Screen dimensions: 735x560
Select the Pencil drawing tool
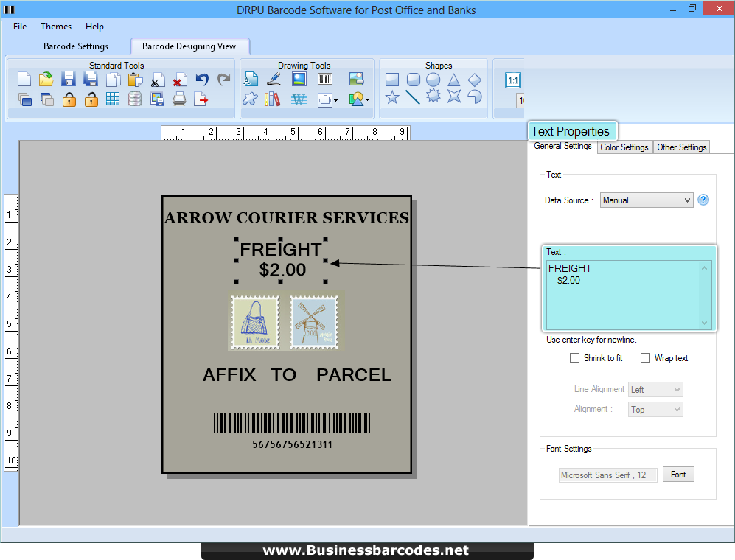click(x=274, y=79)
